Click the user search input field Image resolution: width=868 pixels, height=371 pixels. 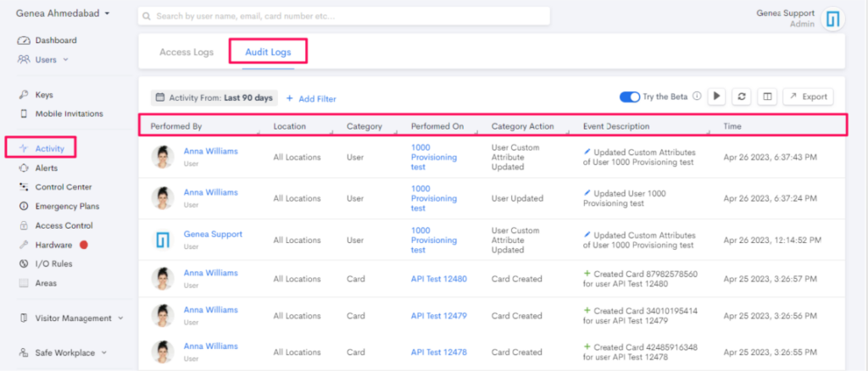[x=344, y=16]
